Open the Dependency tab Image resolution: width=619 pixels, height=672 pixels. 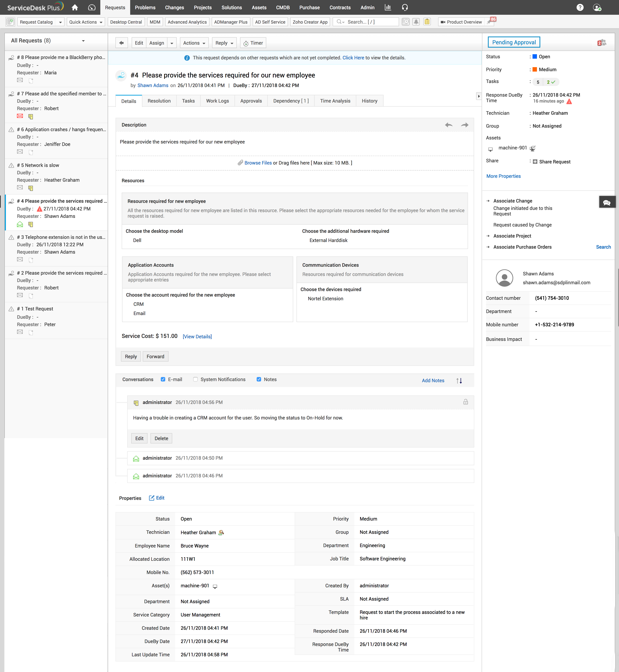pos(291,101)
